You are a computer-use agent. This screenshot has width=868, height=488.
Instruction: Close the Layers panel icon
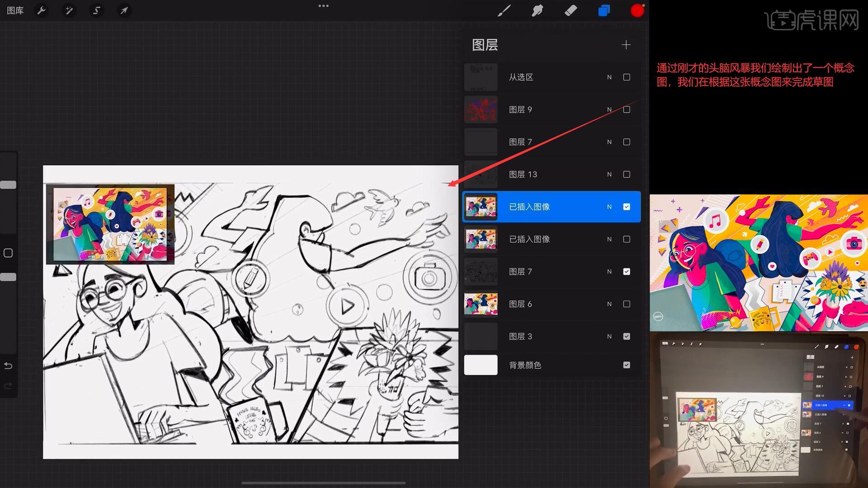(x=604, y=10)
